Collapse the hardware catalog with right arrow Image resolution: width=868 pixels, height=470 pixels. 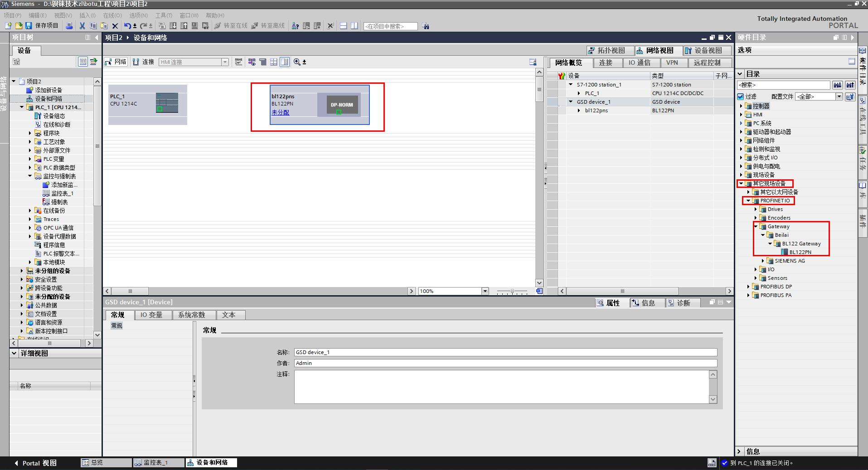coord(853,38)
